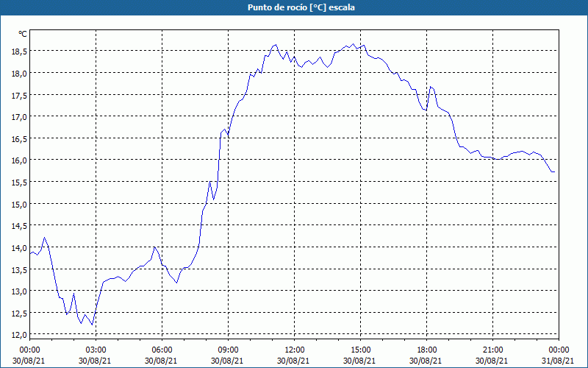The width and height of the screenshot is (588, 368).
Task: Click the 12,0 y-axis value
Action: [19, 335]
